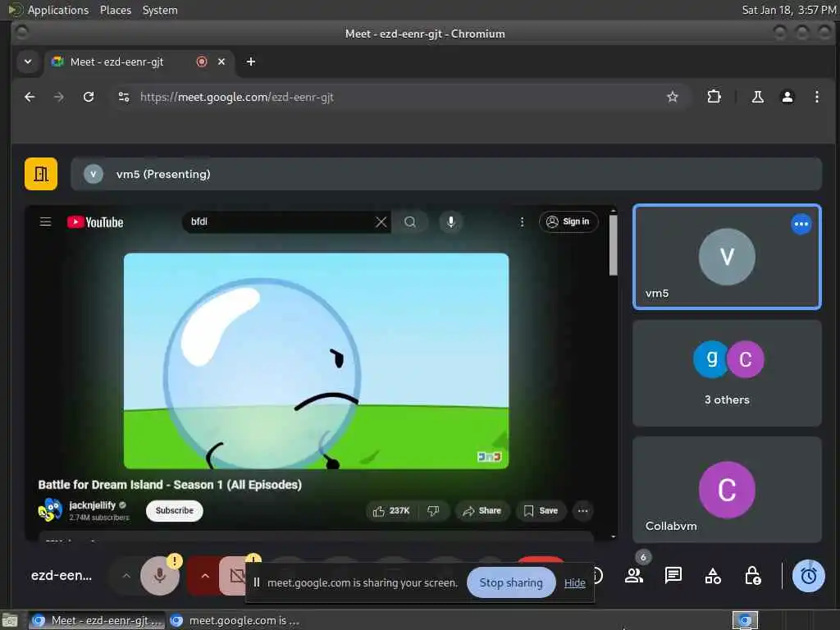
Task: Click the dislike thumbs down icon
Action: 433,511
